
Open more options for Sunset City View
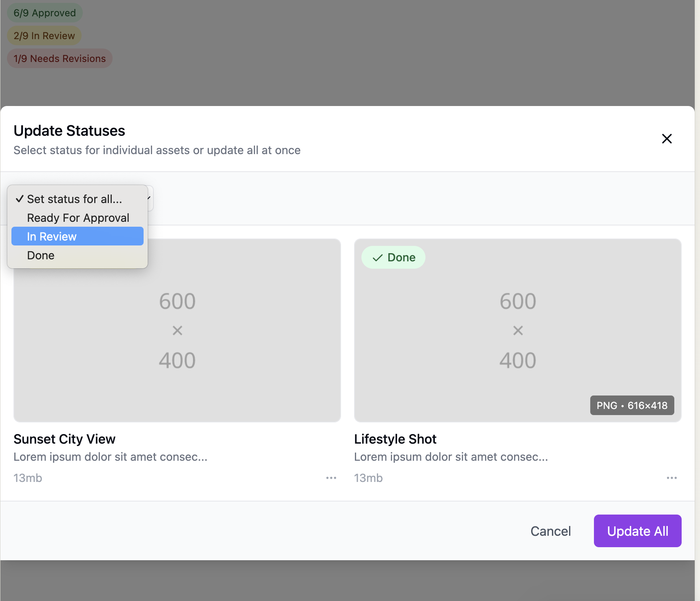(331, 478)
